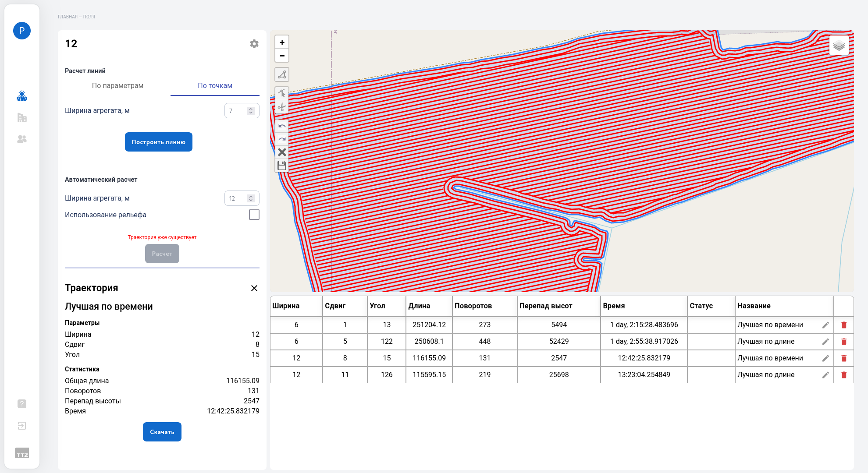Open the user profile avatar P

(22, 31)
